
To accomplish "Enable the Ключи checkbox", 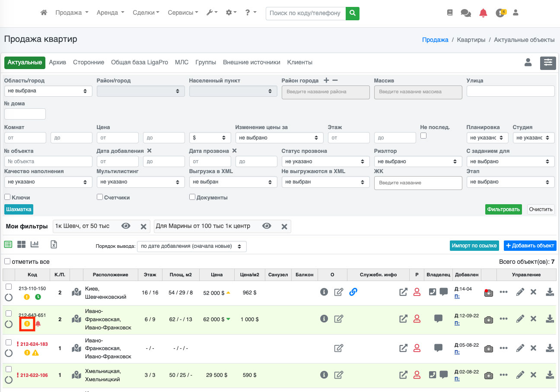I will click(x=7, y=197).
